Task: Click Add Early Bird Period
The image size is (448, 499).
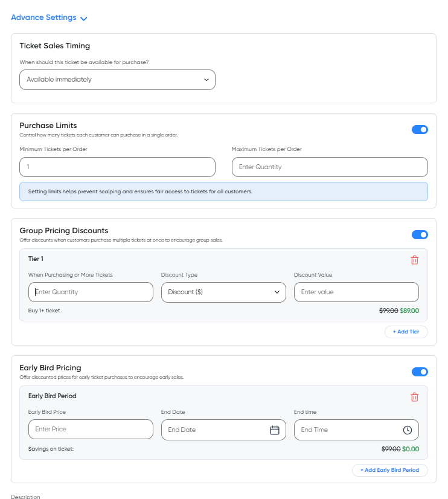Action: point(389,470)
